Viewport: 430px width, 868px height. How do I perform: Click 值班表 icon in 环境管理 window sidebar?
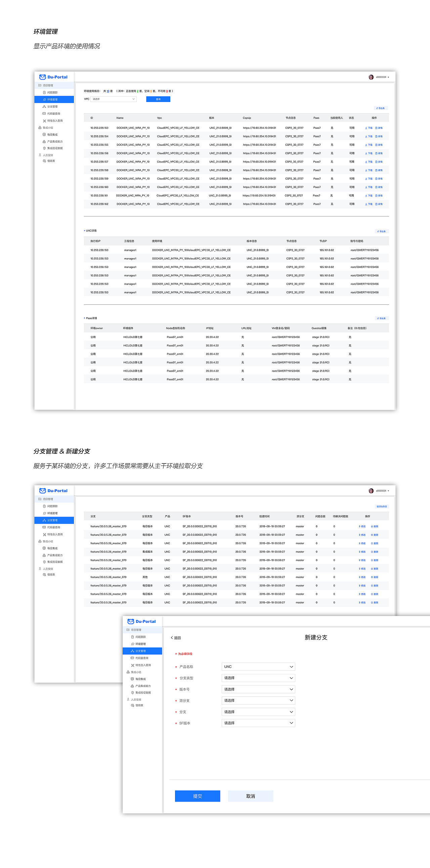44,161
